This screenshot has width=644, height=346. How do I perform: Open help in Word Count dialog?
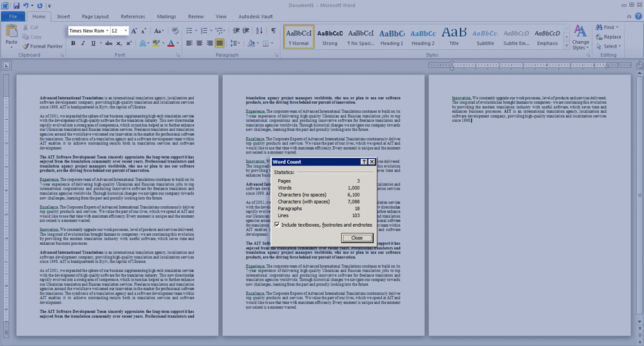coord(364,162)
